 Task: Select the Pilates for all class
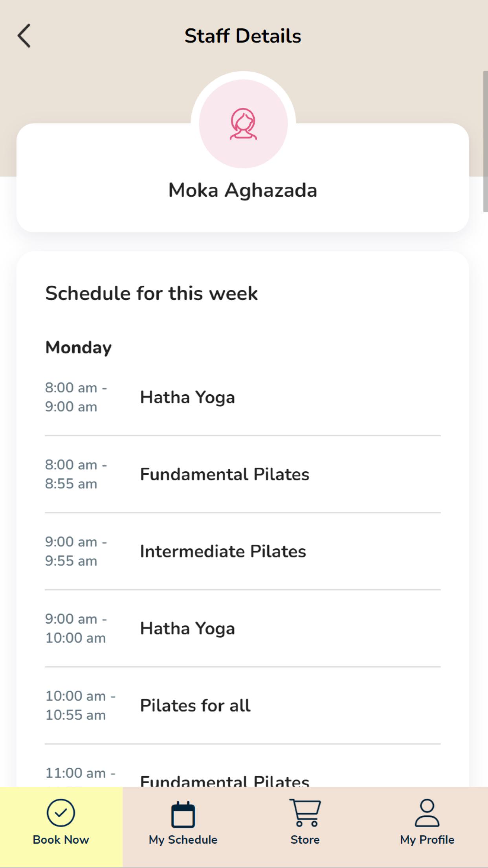pos(243,705)
